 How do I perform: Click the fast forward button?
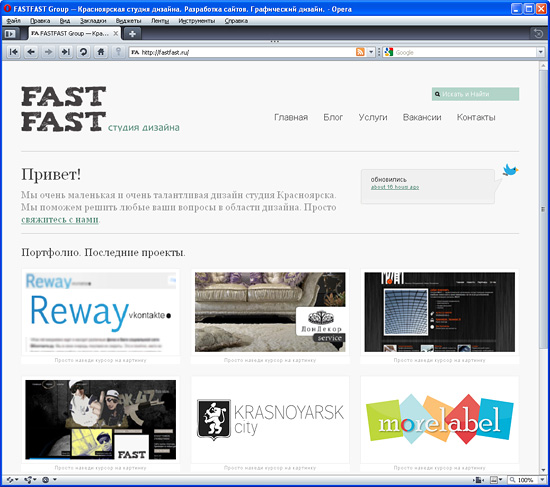tap(66, 52)
